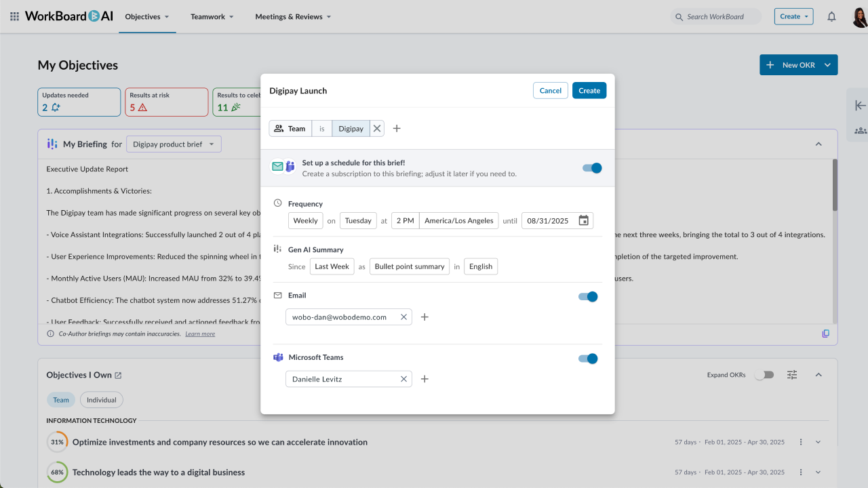Click the 31% progress ring
The width and height of the screenshot is (868, 488).
coord(57,442)
